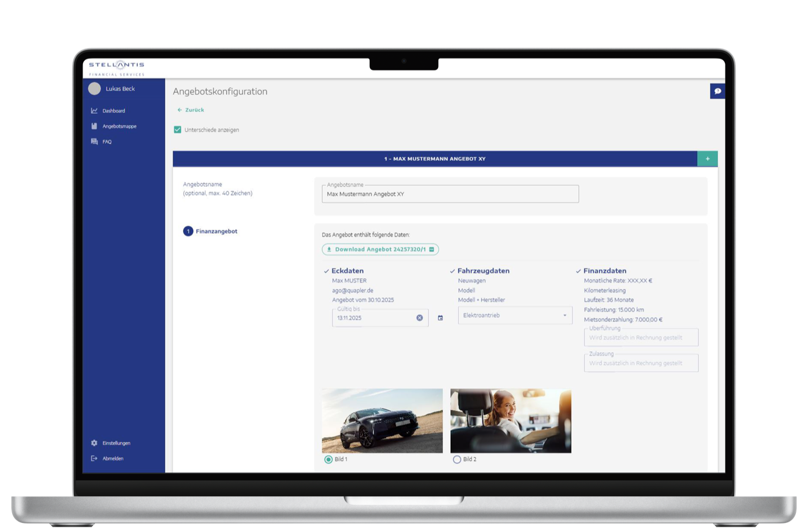Viewport: 808px width, 532px height.
Task: Click the Kilometerleasing text
Action: [605, 291]
